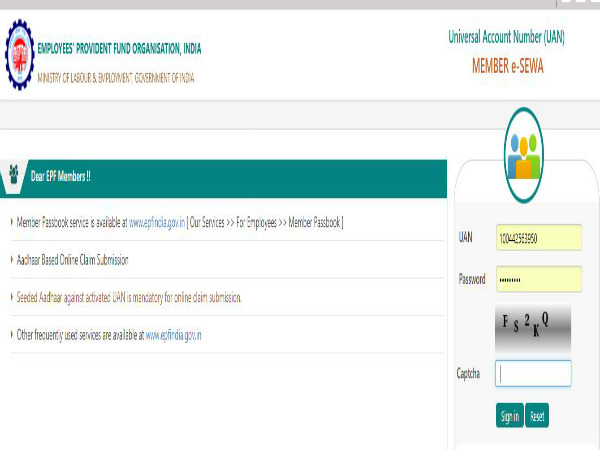Click the paw icon beside Dear EPF Members
The width and height of the screenshot is (600, 450).
pos(14,177)
